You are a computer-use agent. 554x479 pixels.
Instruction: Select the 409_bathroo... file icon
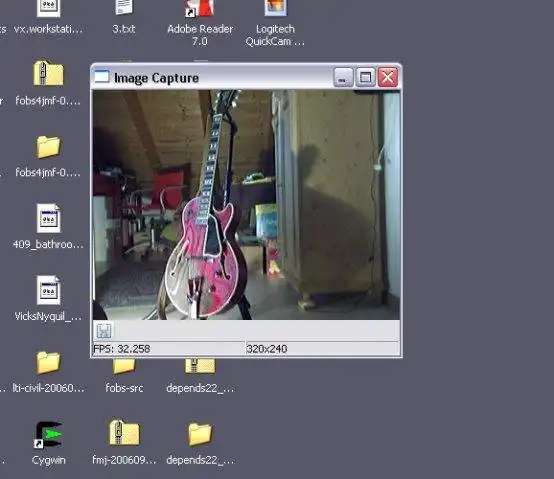[x=48, y=218]
